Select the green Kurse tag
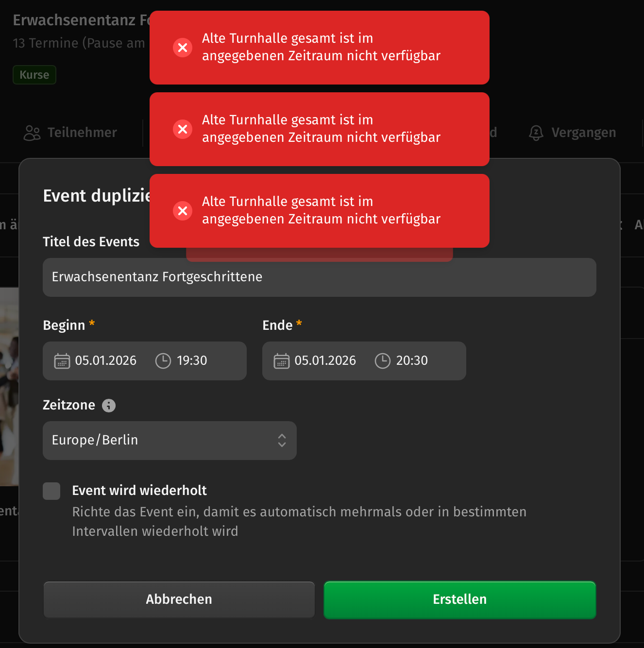Viewport: 644px width, 648px height. tap(34, 75)
